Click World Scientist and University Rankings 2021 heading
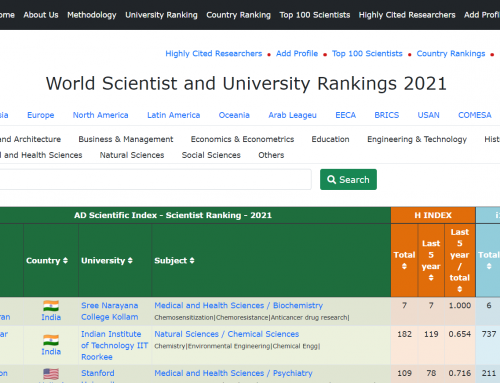 click(x=246, y=84)
